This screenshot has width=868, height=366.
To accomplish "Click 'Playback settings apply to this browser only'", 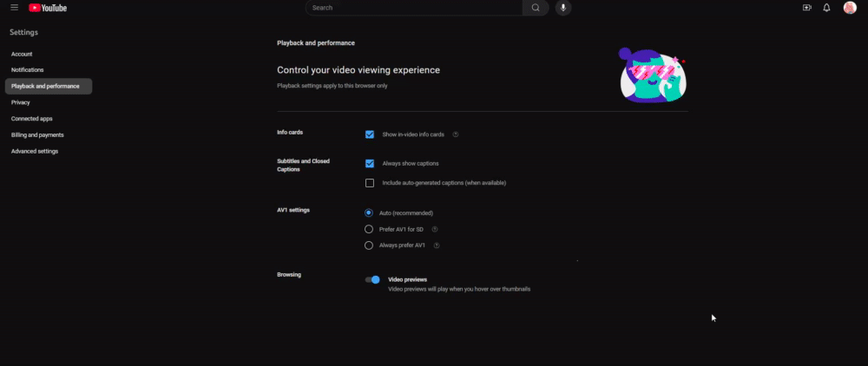I will pyautogui.click(x=332, y=86).
